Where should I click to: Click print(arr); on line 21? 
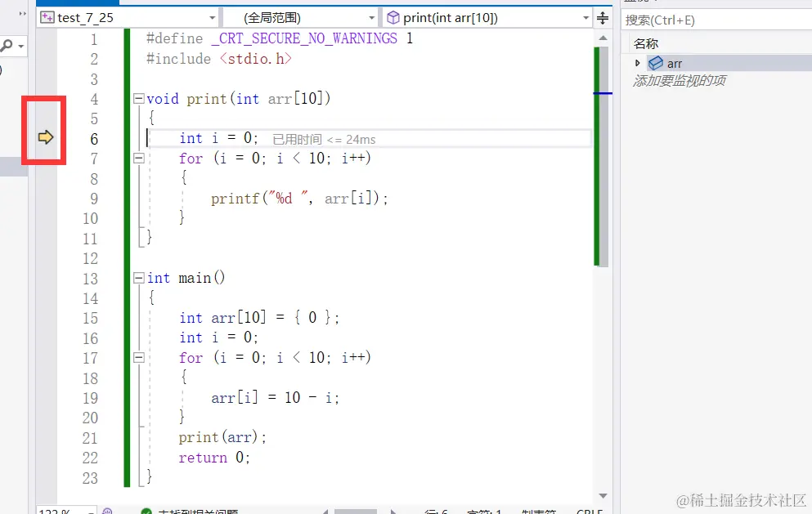tap(222, 437)
